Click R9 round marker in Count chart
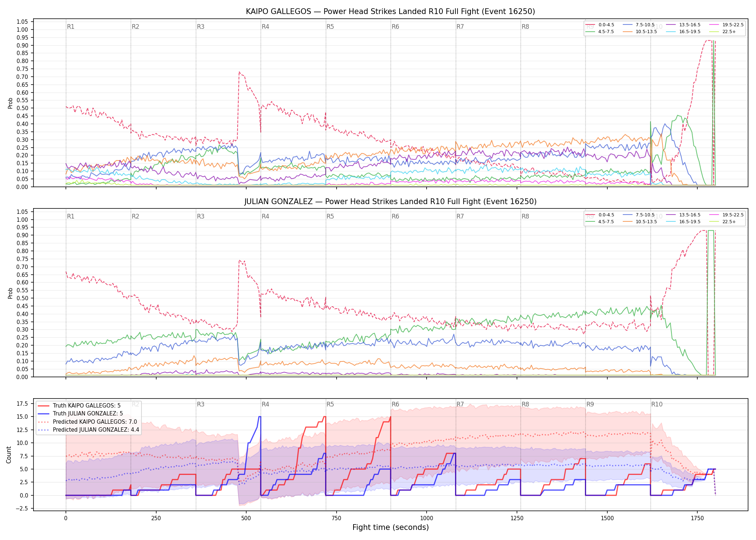This screenshot has width=756, height=540. 590,404
